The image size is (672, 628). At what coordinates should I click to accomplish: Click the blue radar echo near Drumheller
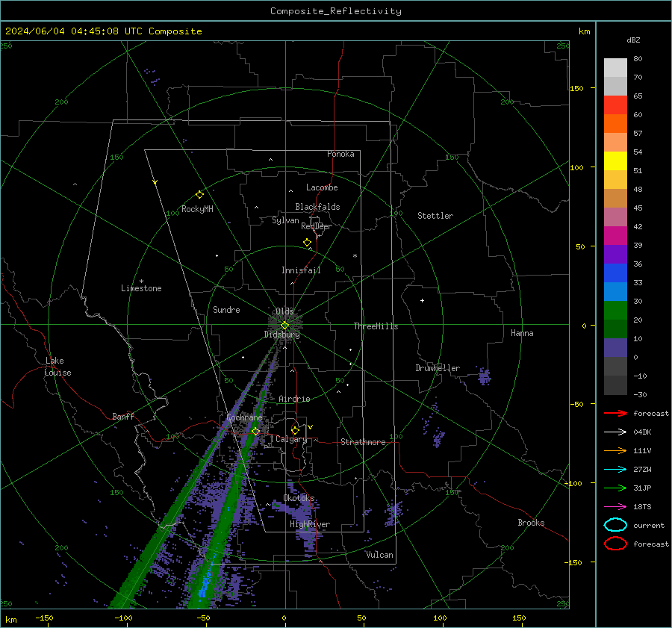485,376
